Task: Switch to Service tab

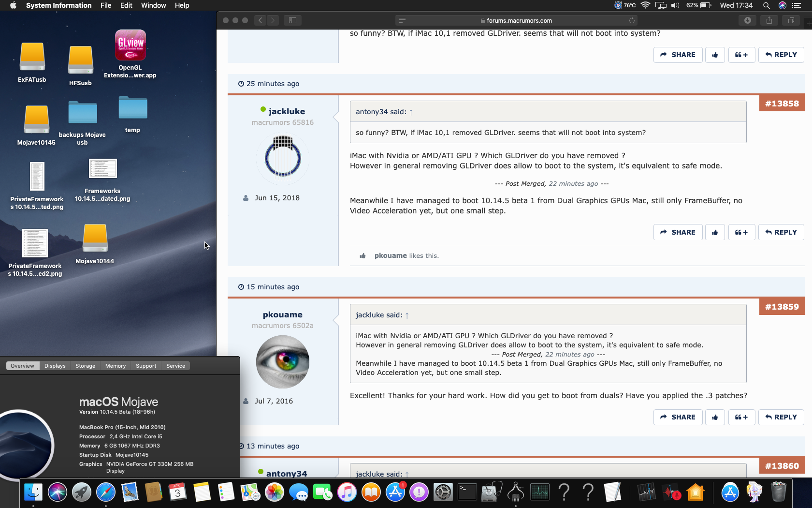Action: tap(176, 366)
